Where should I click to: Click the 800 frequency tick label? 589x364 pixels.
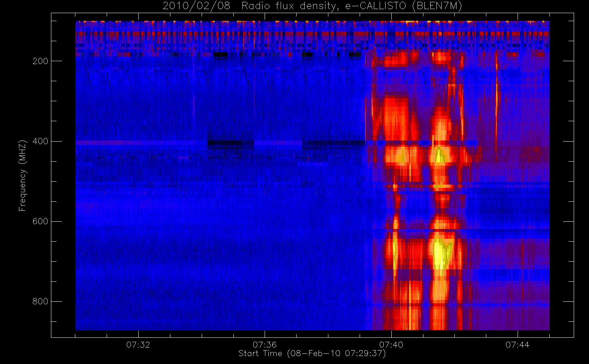point(40,301)
